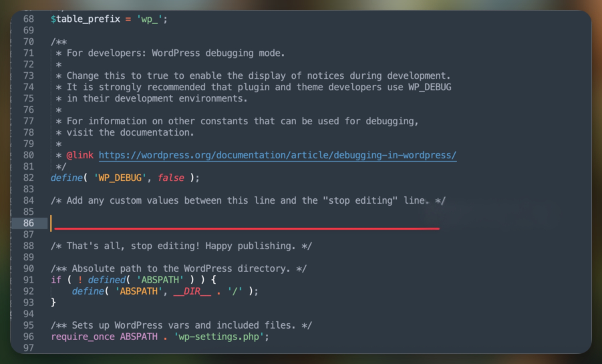Open the debugging-in-wordpress documentation link

tap(277, 155)
